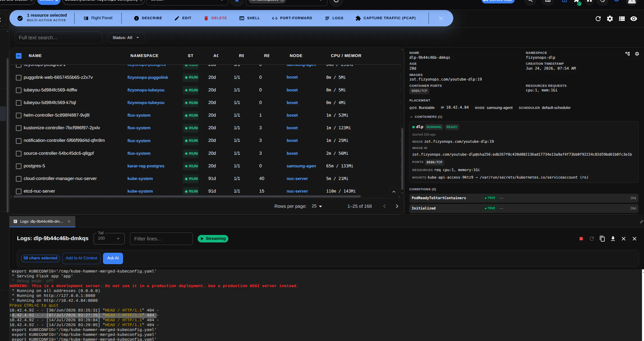Open the Tail 100 dropdown

[109, 238]
